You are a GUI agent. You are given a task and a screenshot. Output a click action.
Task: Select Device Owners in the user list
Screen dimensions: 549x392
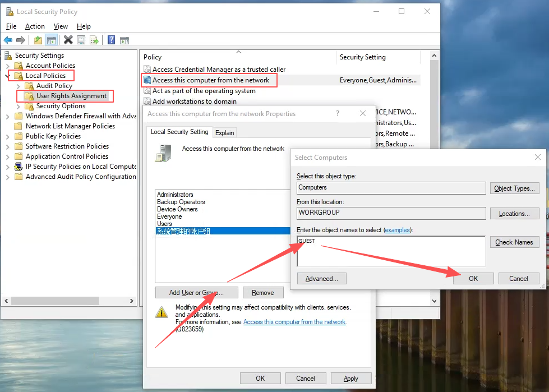(x=177, y=209)
